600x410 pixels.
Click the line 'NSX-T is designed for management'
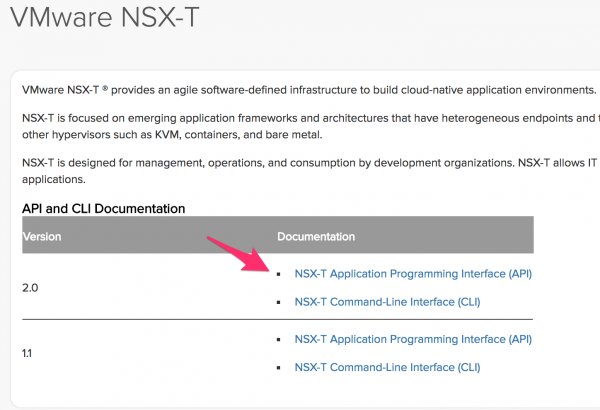(311, 163)
